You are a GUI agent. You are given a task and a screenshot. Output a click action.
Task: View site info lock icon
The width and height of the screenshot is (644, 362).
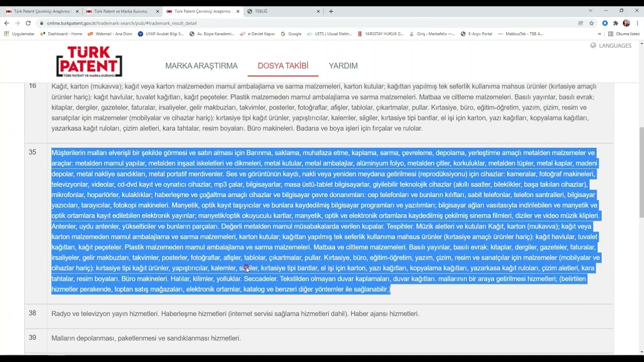click(41, 23)
